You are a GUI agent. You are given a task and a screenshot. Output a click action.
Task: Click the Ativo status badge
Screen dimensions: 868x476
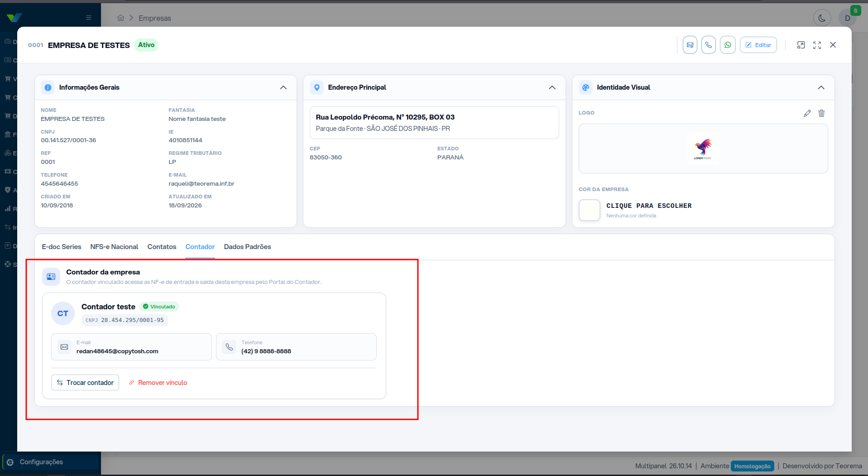(146, 45)
